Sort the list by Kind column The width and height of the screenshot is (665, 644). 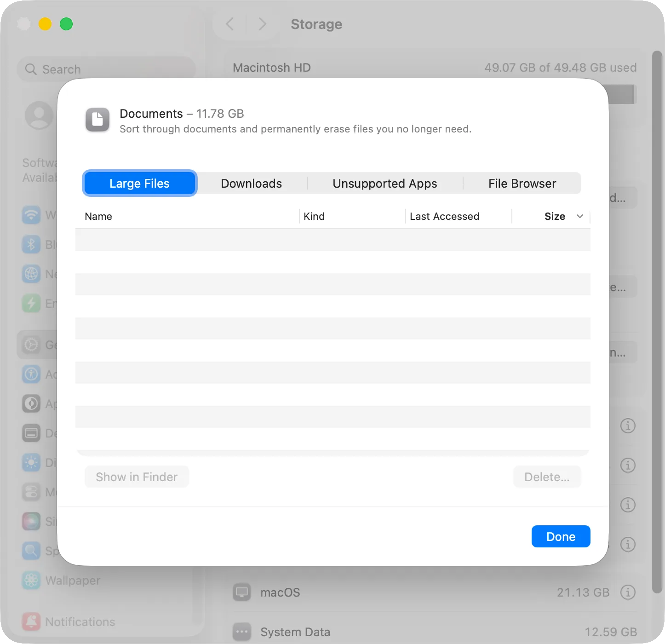coord(352,216)
